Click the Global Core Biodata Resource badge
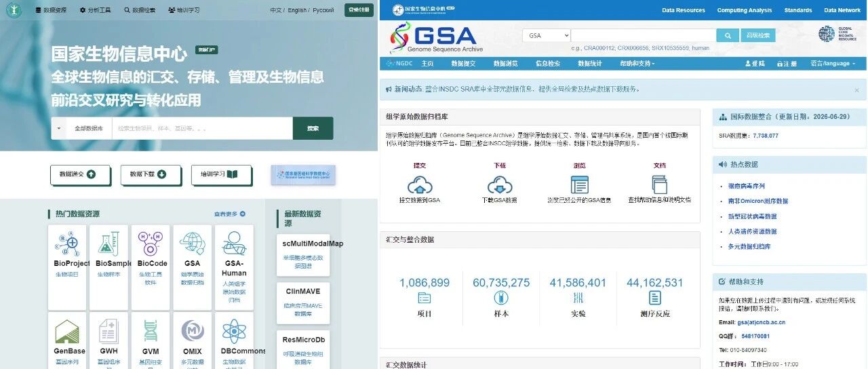 836,34
